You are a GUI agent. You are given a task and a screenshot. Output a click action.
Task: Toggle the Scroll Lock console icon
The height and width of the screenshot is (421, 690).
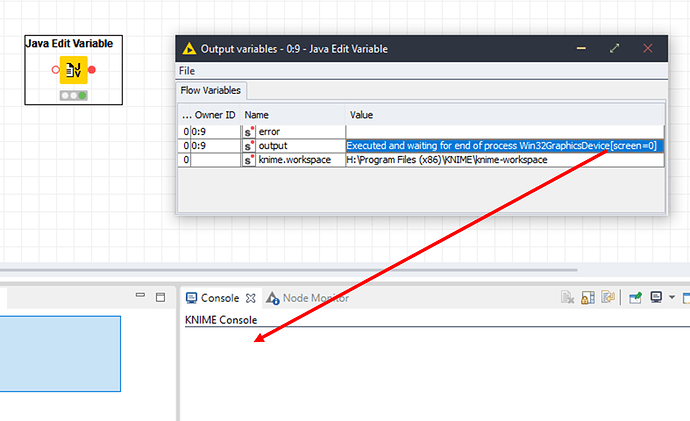click(588, 298)
